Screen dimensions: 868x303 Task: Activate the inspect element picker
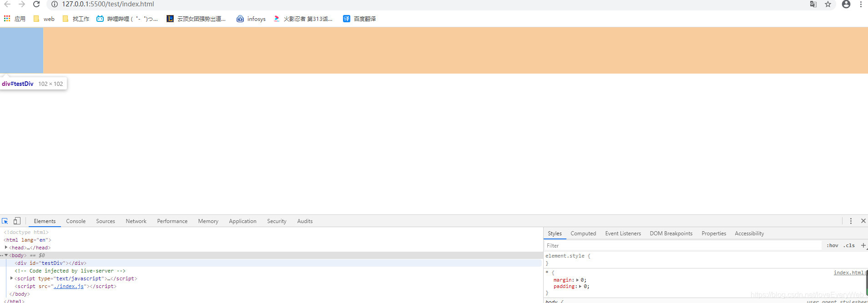click(5, 221)
